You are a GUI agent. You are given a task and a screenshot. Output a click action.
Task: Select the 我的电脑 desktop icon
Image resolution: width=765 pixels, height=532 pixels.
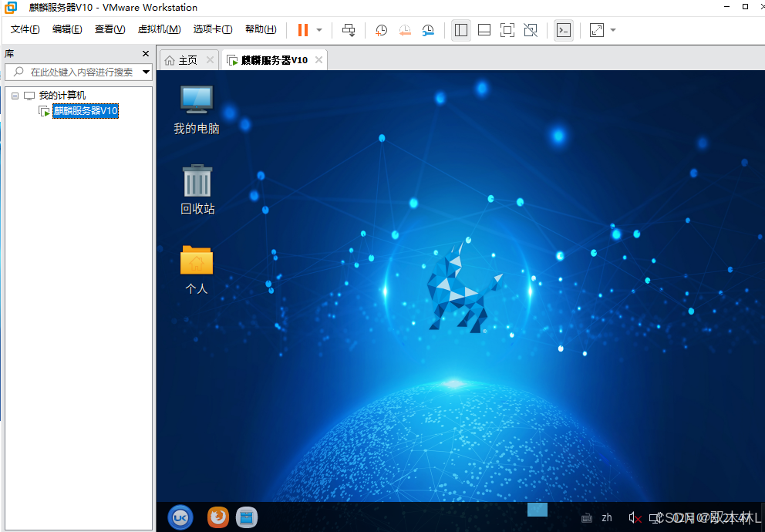tap(197, 109)
